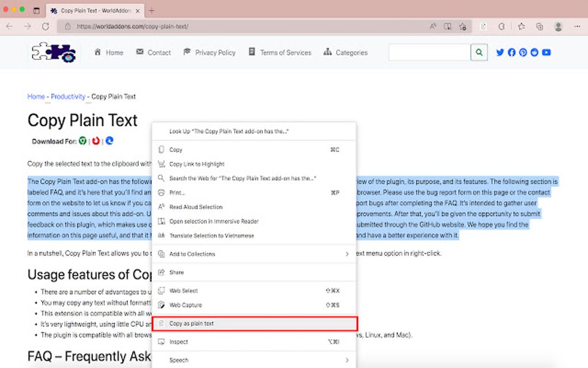Click inside the site search field

pyautogui.click(x=429, y=52)
